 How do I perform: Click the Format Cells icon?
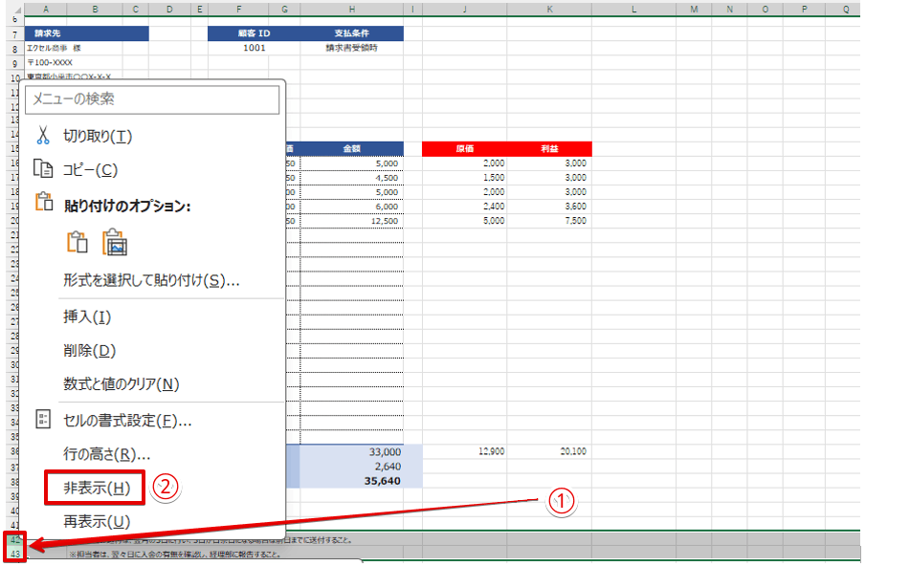point(42,420)
